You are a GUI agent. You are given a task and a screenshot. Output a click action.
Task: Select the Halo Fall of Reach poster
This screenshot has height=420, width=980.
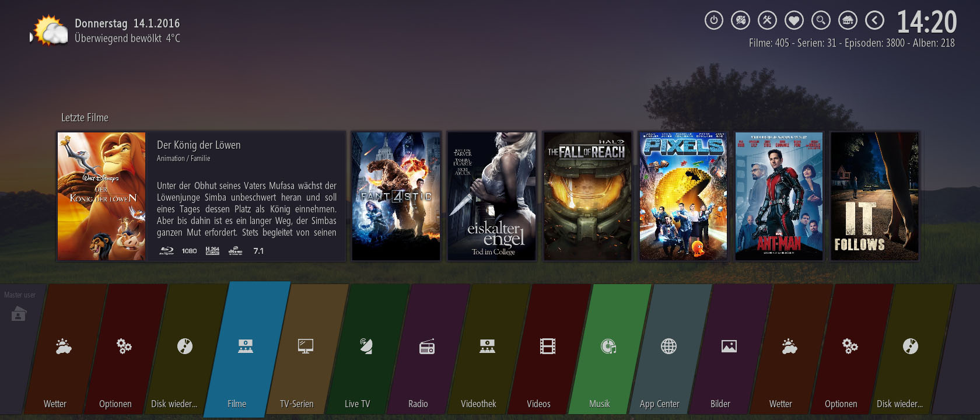[587, 196]
